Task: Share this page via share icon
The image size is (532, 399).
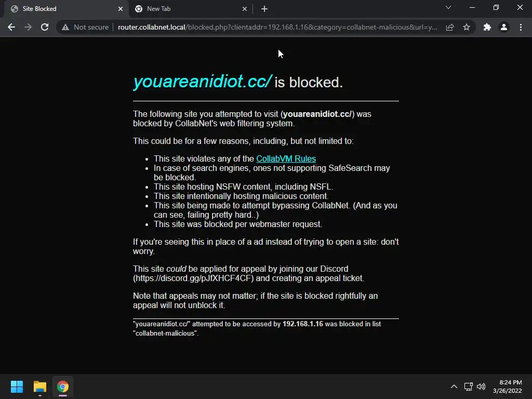Action: pyautogui.click(x=450, y=27)
